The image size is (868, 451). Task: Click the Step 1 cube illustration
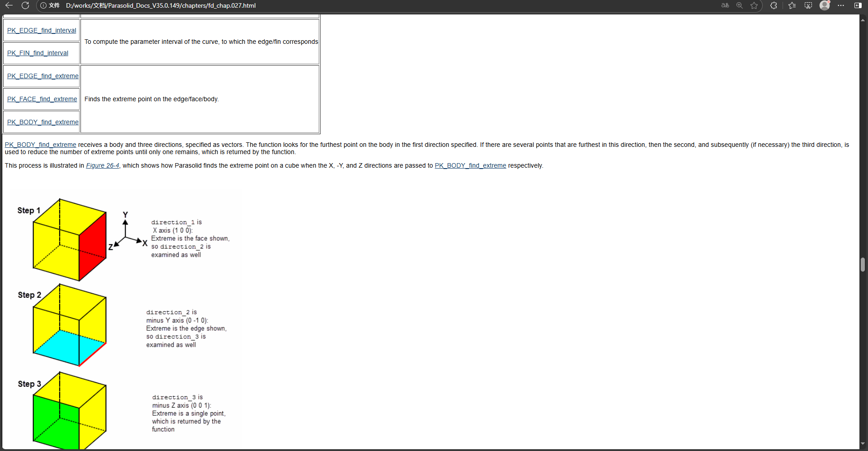[70, 240]
